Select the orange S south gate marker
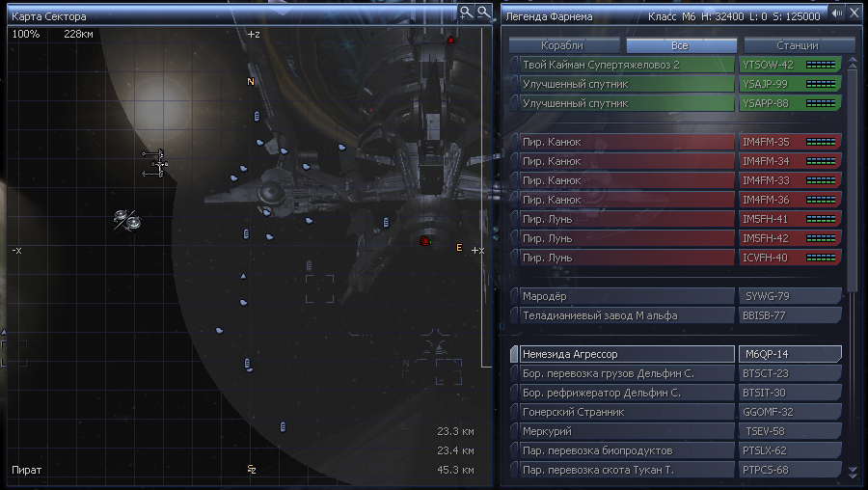This screenshot has height=490, width=868. [250, 469]
